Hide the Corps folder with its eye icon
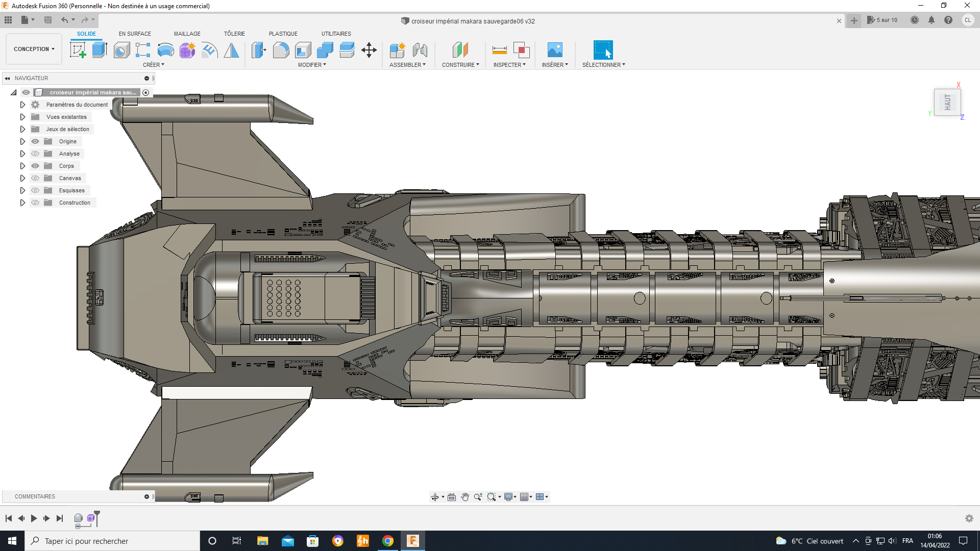 click(35, 166)
